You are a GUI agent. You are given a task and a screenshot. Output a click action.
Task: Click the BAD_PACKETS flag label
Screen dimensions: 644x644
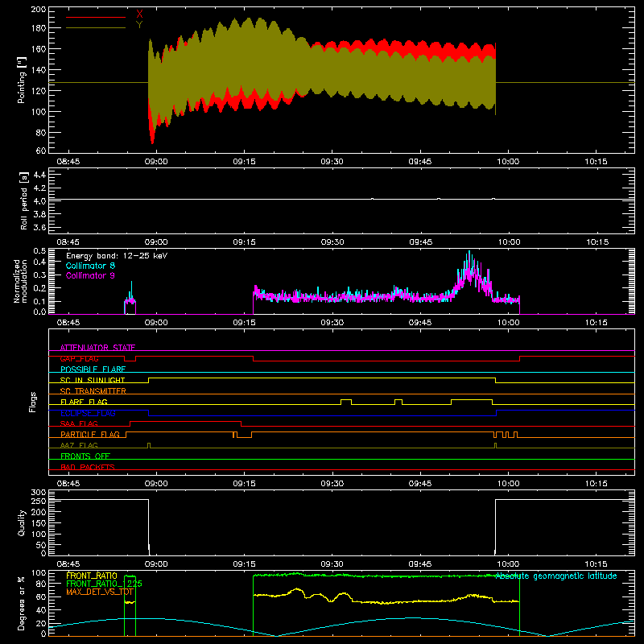coord(88,467)
